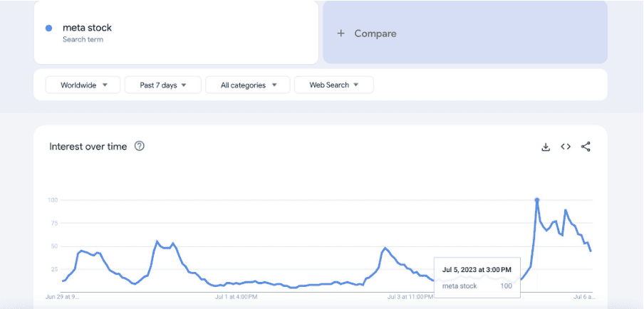Click the Jul 6 axis label
Viewport: 644px width, 309px height.
(583, 296)
